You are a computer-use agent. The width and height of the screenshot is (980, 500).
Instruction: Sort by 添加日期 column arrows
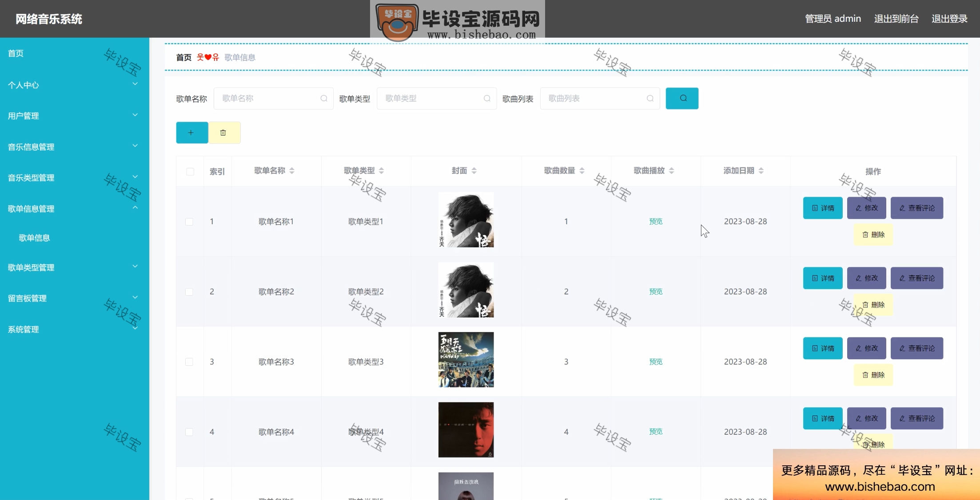pos(761,171)
